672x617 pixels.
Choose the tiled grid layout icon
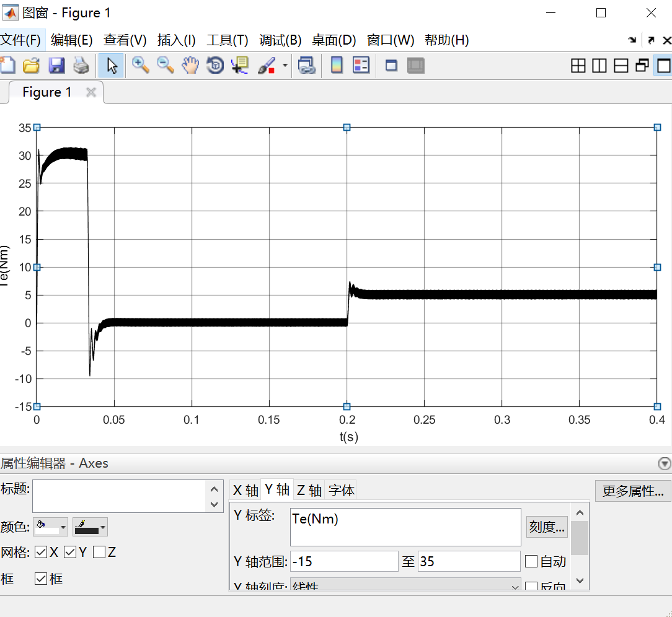[x=578, y=66]
